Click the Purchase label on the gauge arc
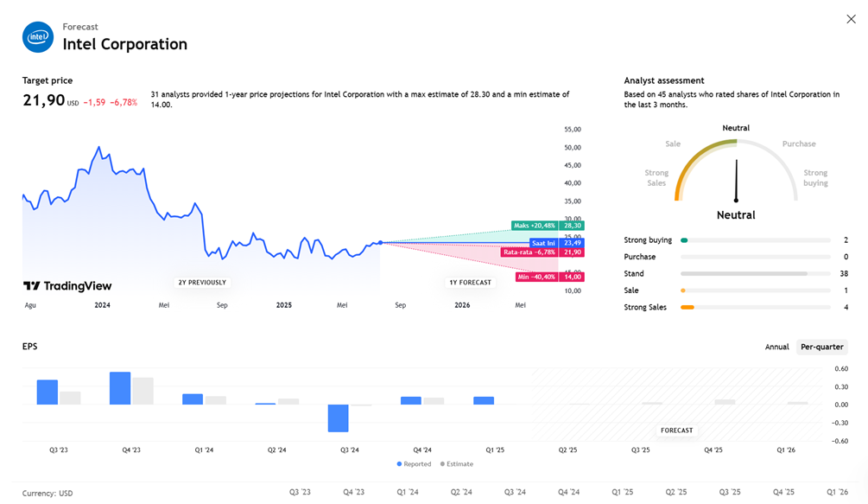Image resolution: width=868 pixels, height=504 pixels. point(799,144)
